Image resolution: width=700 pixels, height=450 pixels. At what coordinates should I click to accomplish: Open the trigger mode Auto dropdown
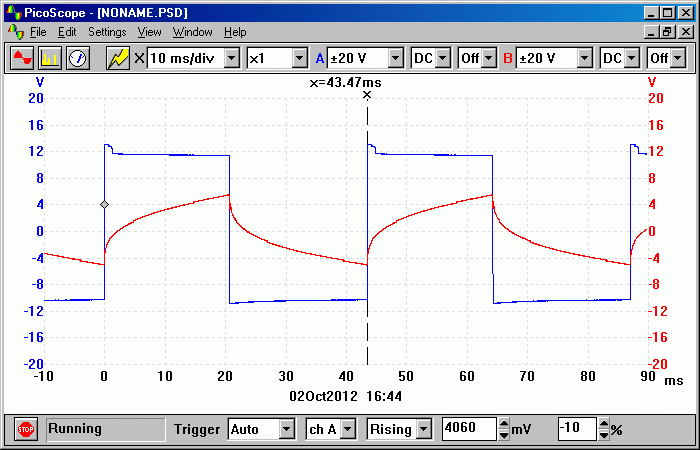pyautogui.click(x=287, y=430)
